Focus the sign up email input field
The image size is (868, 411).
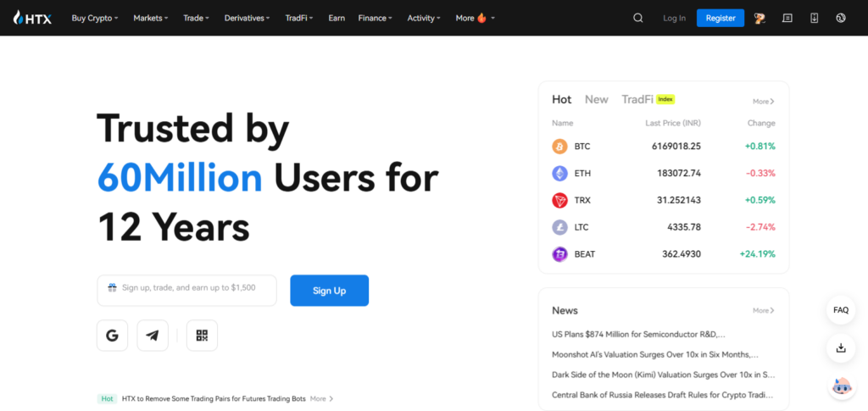[186, 291]
